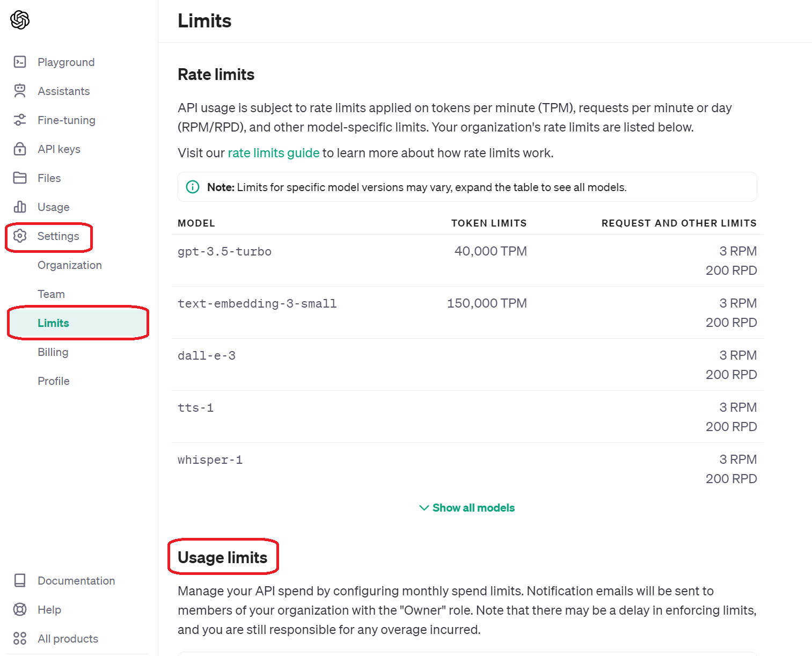Open the Organization settings sub-item
812x656 pixels.
click(x=70, y=265)
